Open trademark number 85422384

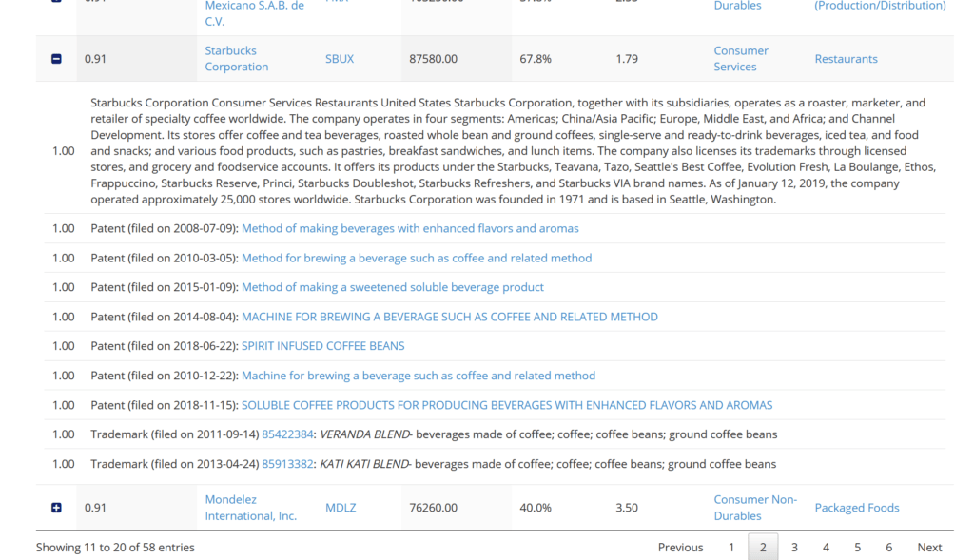(287, 434)
